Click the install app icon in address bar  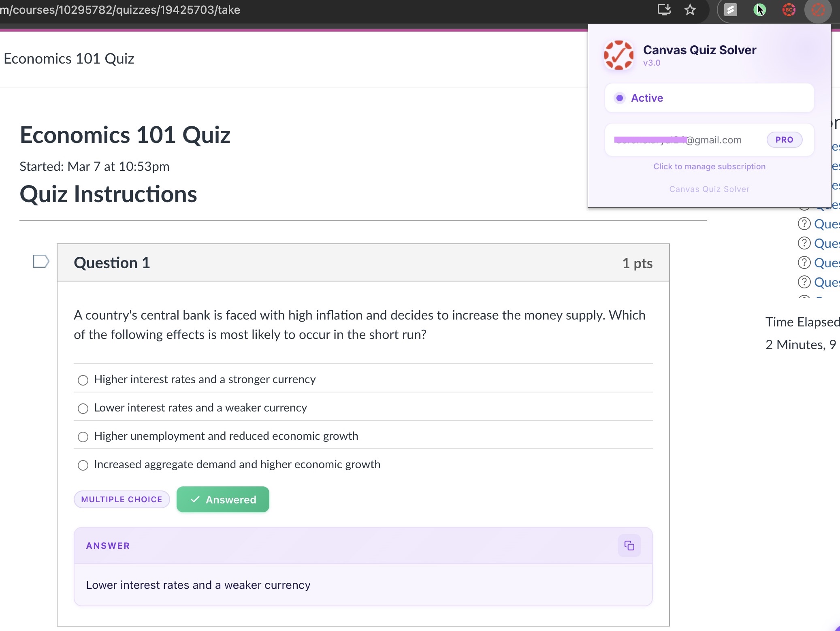click(663, 9)
